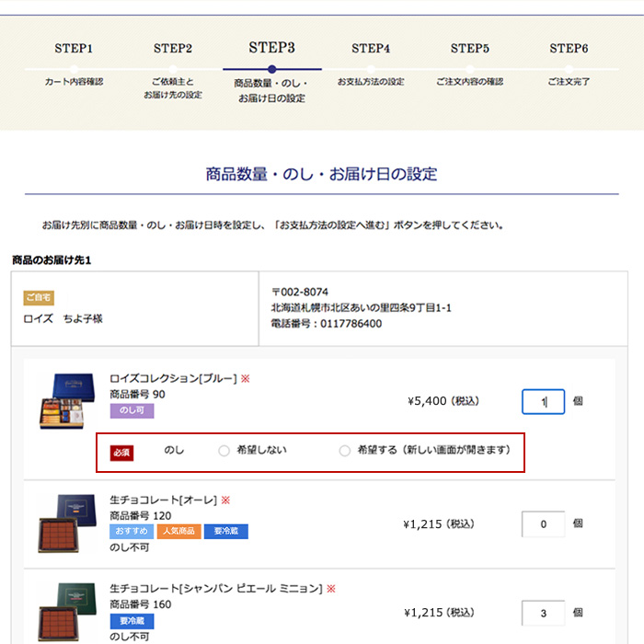Click the STEP1 カート内容確認 step

(x=74, y=65)
